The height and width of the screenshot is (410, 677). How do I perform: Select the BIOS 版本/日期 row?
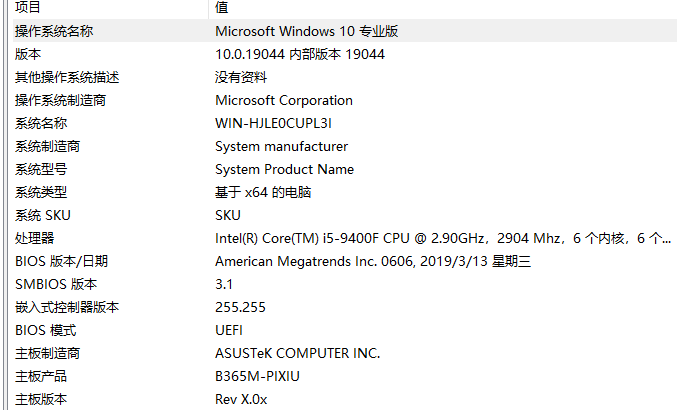(61, 261)
